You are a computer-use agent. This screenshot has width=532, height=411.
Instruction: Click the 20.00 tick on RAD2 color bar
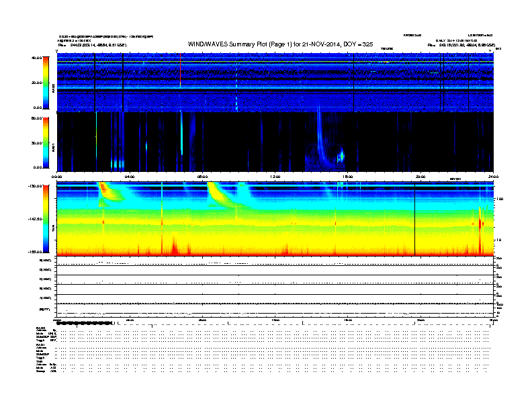pyautogui.click(x=36, y=83)
